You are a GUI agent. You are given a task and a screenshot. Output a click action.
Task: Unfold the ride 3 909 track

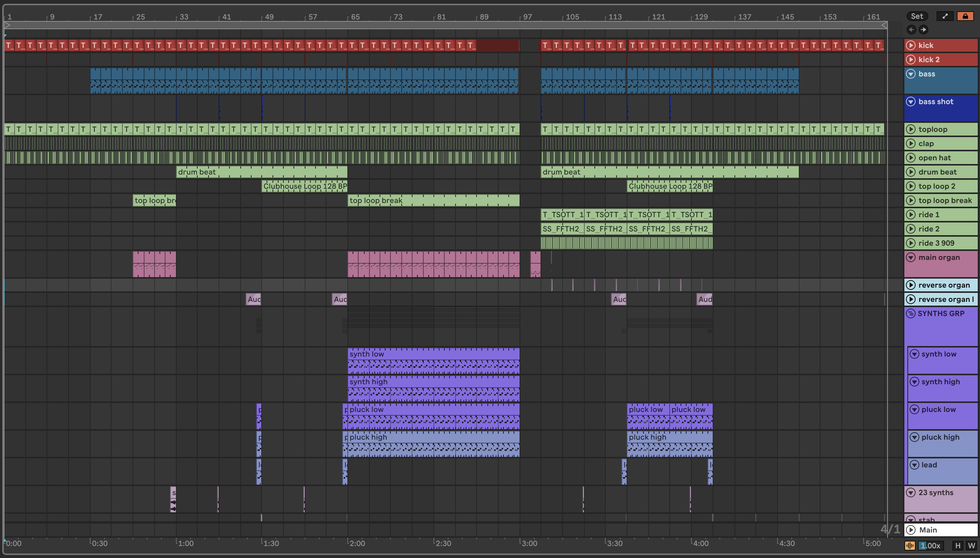click(911, 243)
